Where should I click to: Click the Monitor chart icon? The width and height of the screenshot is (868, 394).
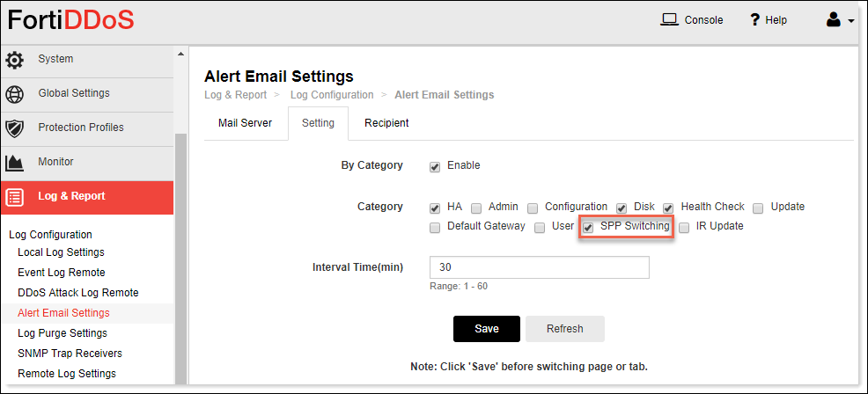point(14,163)
